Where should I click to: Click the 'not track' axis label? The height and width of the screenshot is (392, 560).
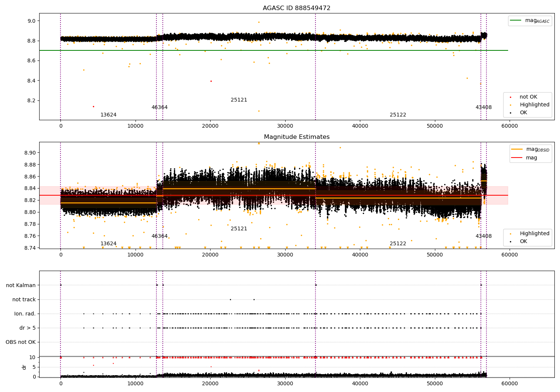point(24,300)
